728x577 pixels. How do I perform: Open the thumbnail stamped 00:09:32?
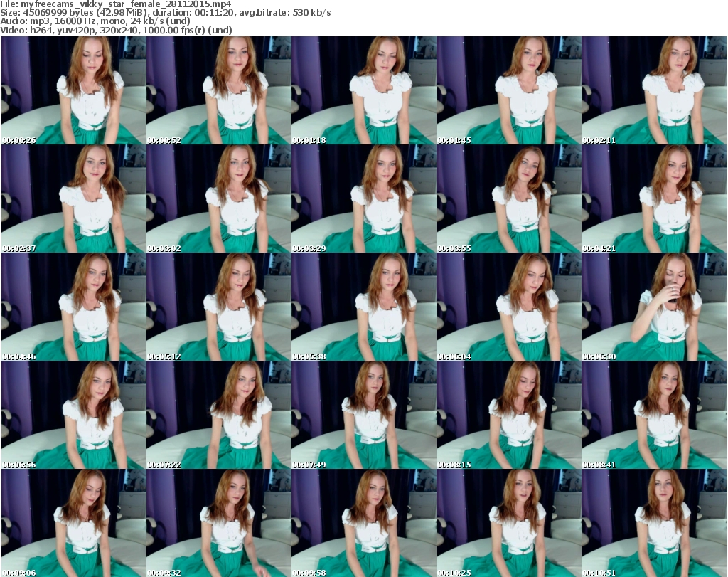pyautogui.click(x=219, y=523)
